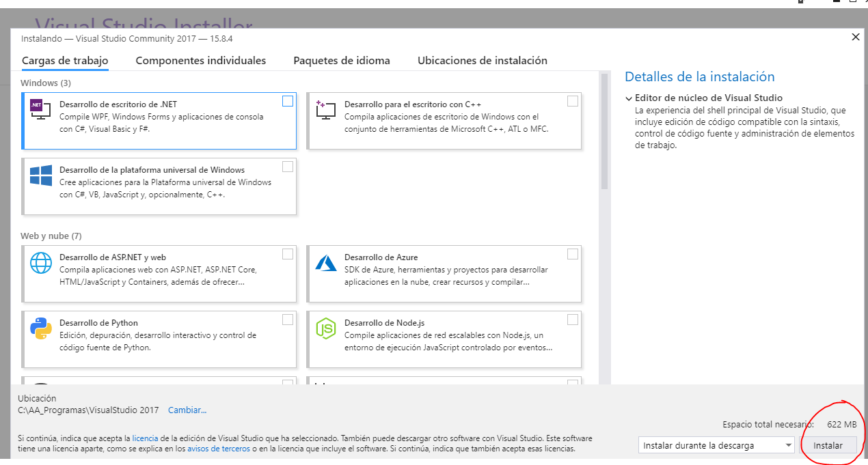Image resolution: width=868 pixels, height=465 pixels.
Task: Collapse the Editor de núcleo de Visual Studio section
Action: pos(628,98)
